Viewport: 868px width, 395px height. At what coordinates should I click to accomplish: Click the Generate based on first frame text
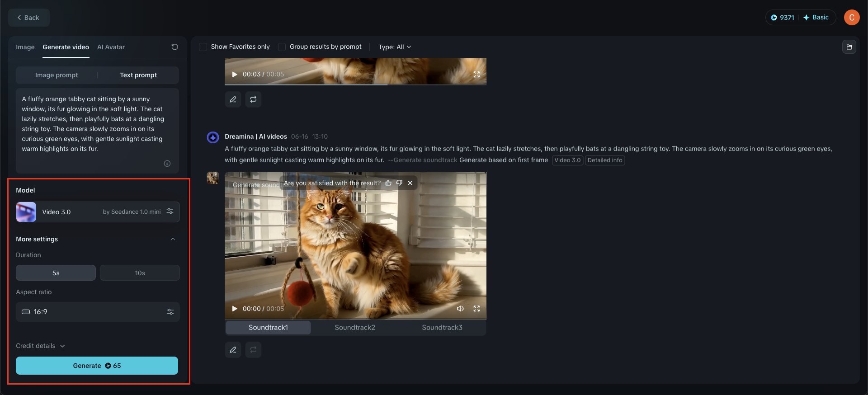coord(504,160)
